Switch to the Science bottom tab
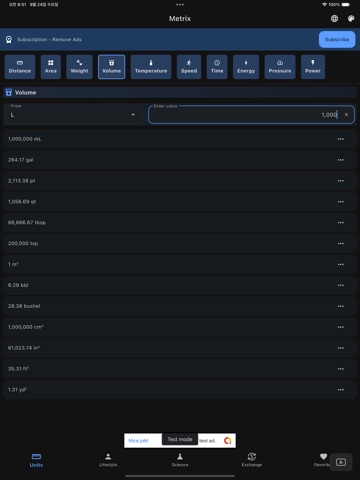Image resolution: width=360 pixels, height=480 pixels. pos(180,460)
